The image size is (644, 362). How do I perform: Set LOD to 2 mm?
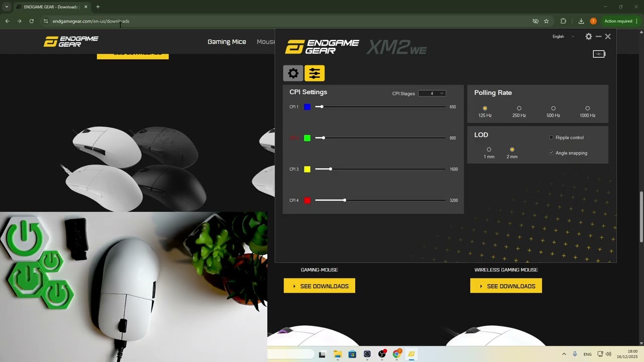click(512, 149)
